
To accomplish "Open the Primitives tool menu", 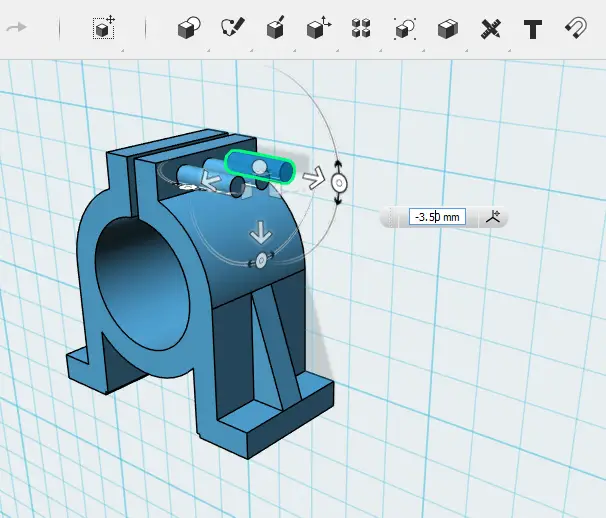I will [189, 28].
